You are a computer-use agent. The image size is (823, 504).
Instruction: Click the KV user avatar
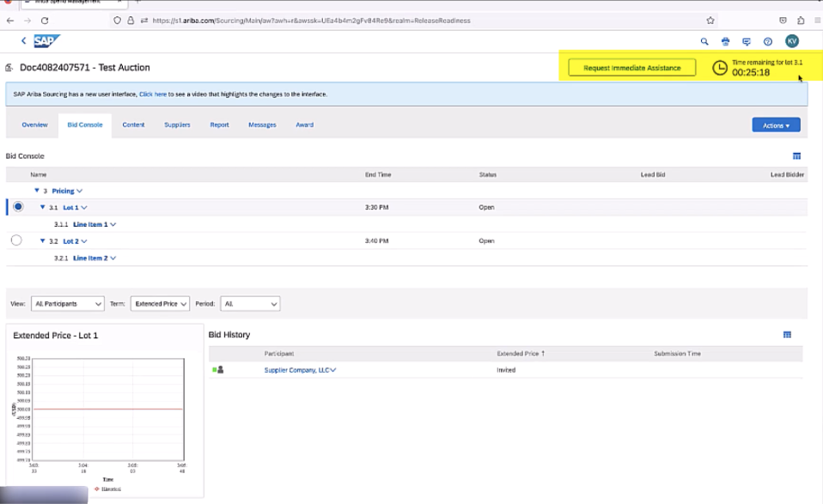click(x=791, y=41)
